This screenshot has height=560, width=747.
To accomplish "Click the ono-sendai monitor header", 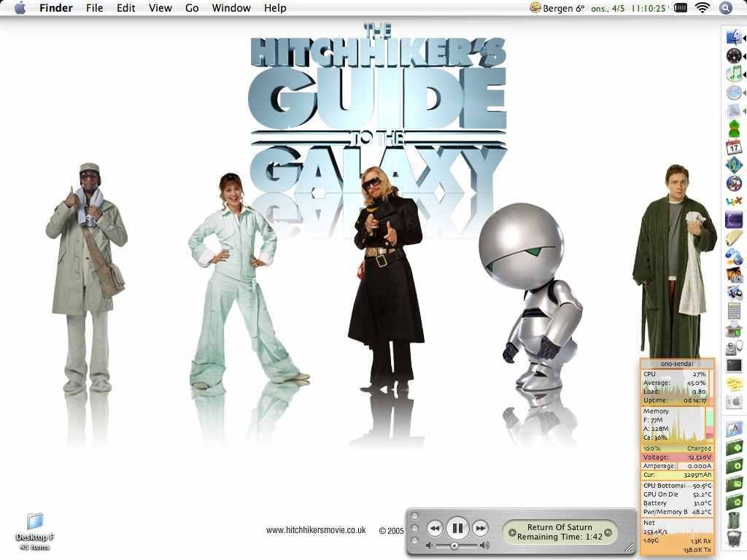I will [x=676, y=364].
